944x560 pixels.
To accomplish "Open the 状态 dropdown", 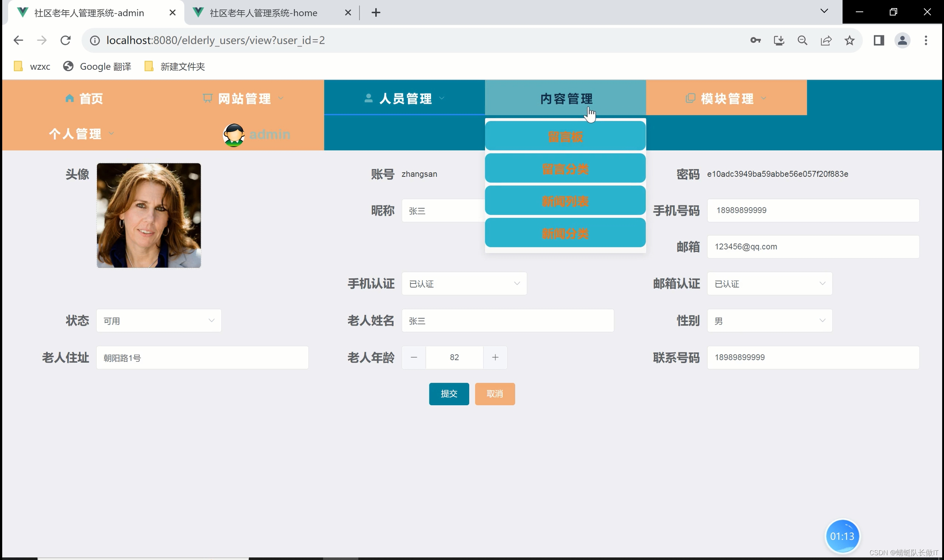I will click(159, 321).
